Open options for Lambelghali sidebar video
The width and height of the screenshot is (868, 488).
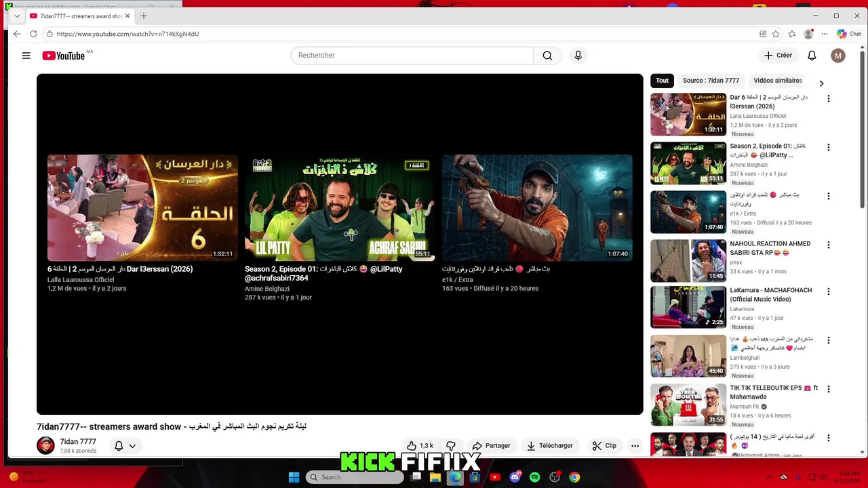(x=828, y=340)
